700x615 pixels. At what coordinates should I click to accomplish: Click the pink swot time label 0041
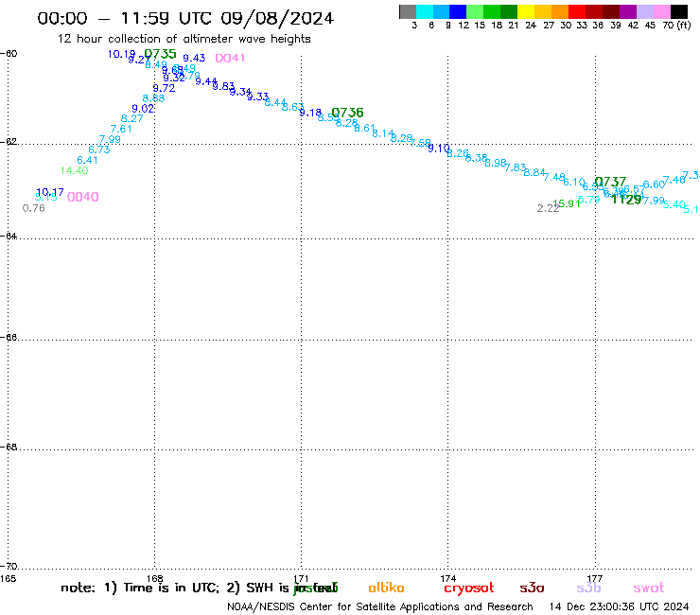[230, 58]
